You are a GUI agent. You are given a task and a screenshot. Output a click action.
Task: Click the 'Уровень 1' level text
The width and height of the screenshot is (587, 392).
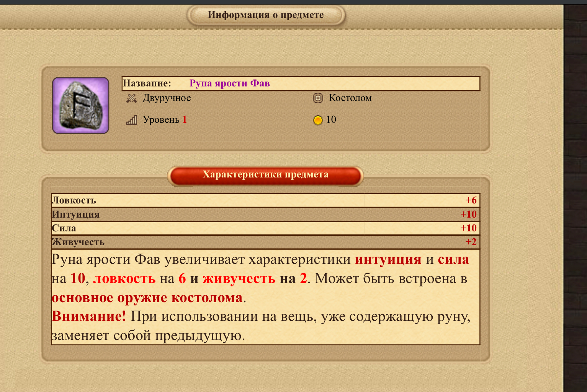tap(165, 120)
